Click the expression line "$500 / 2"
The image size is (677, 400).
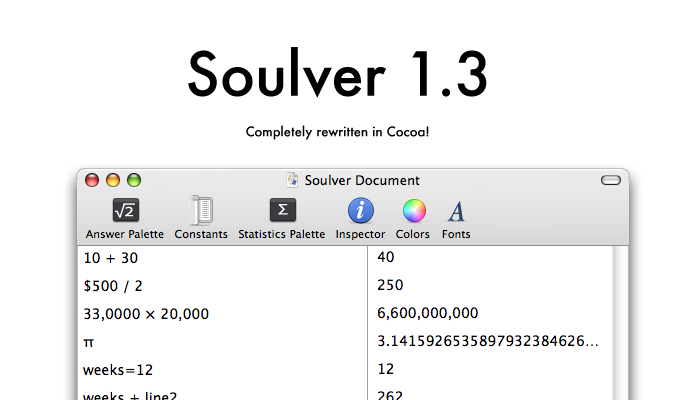tap(113, 286)
